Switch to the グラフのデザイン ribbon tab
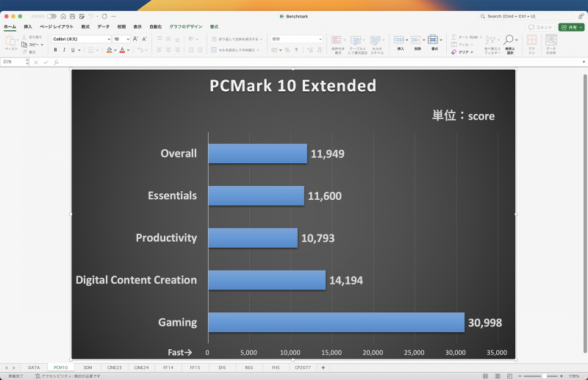Image resolution: width=588 pixels, height=380 pixels. point(186,26)
